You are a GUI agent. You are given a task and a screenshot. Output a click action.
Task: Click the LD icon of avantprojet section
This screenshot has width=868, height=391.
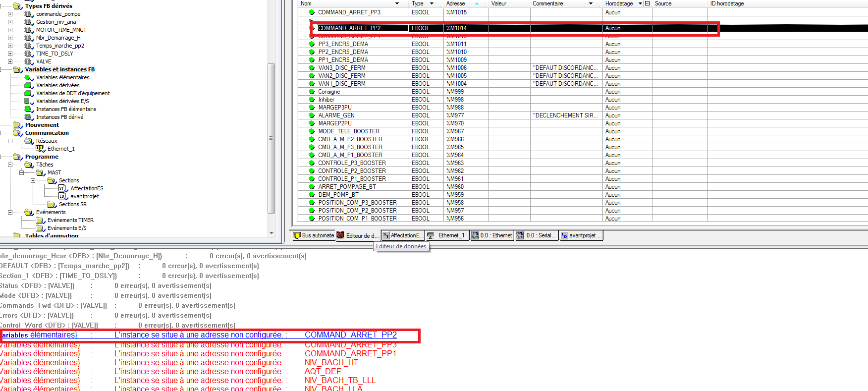(x=62, y=196)
